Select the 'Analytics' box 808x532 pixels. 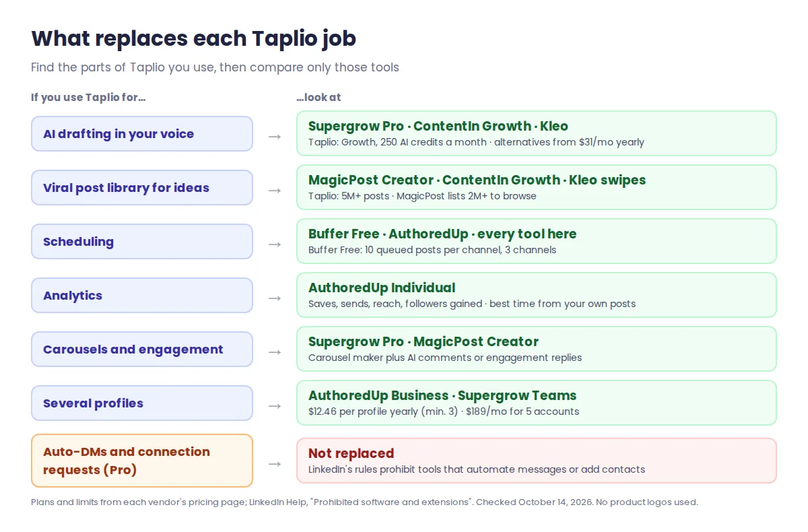pos(142,295)
